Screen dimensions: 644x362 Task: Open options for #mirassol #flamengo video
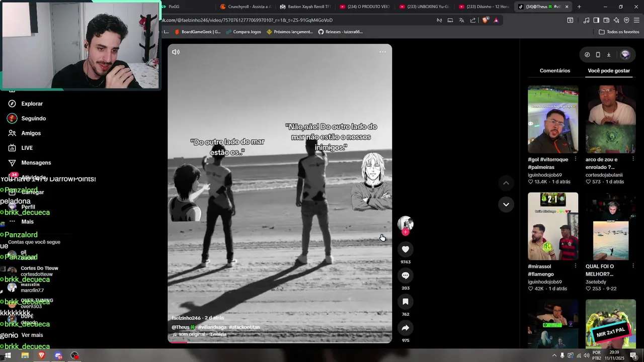click(575, 265)
